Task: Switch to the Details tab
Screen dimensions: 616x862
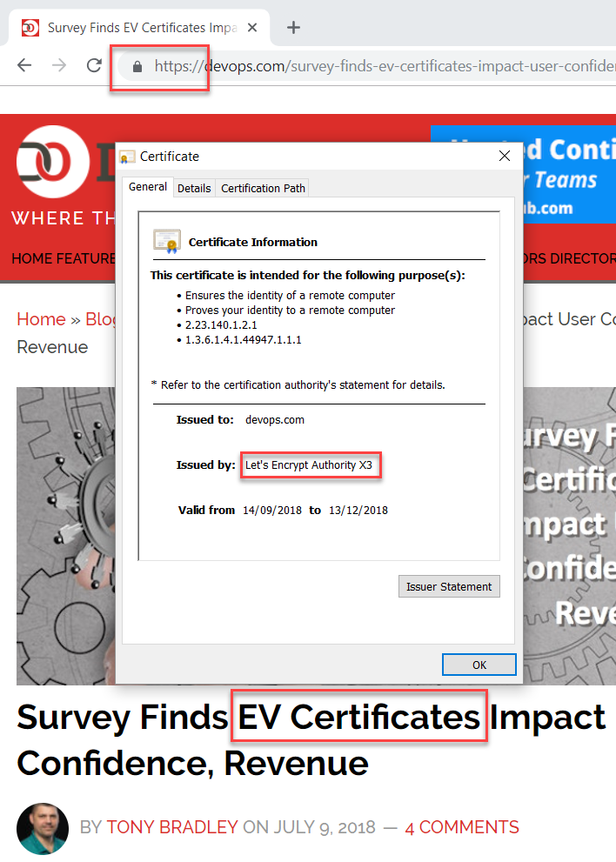Action: (194, 188)
